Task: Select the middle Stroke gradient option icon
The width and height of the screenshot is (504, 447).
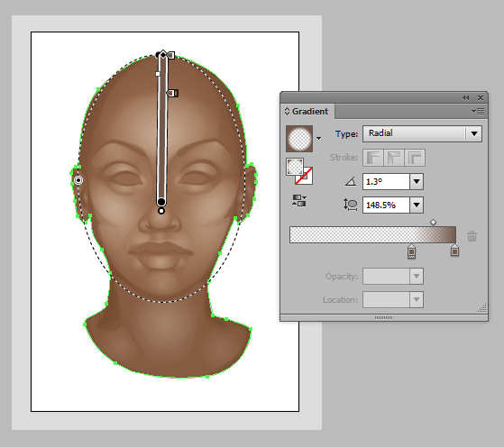Action: point(394,158)
